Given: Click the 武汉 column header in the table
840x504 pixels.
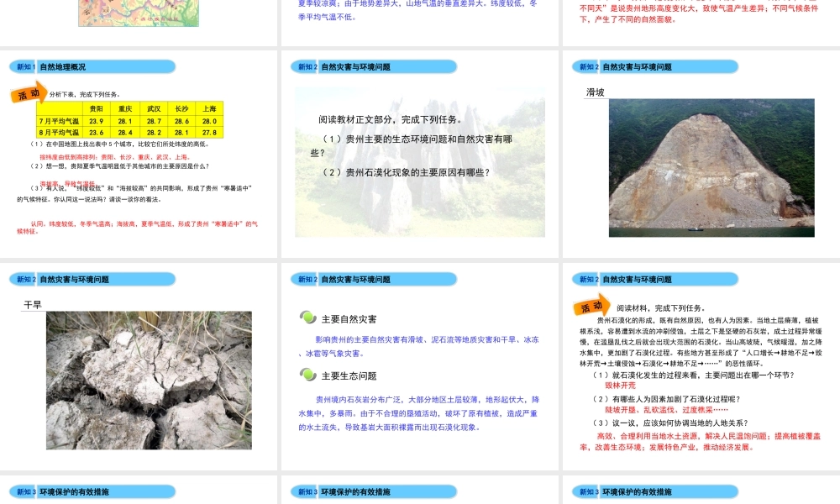Looking at the screenshot, I should point(154,108).
